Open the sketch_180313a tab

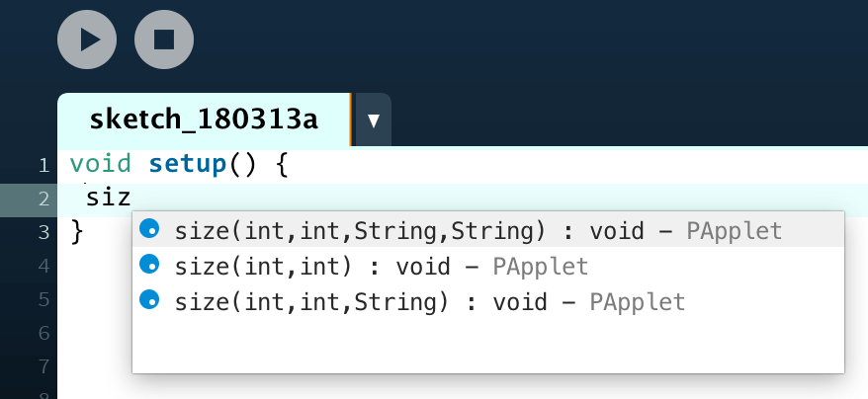(x=204, y=120)
